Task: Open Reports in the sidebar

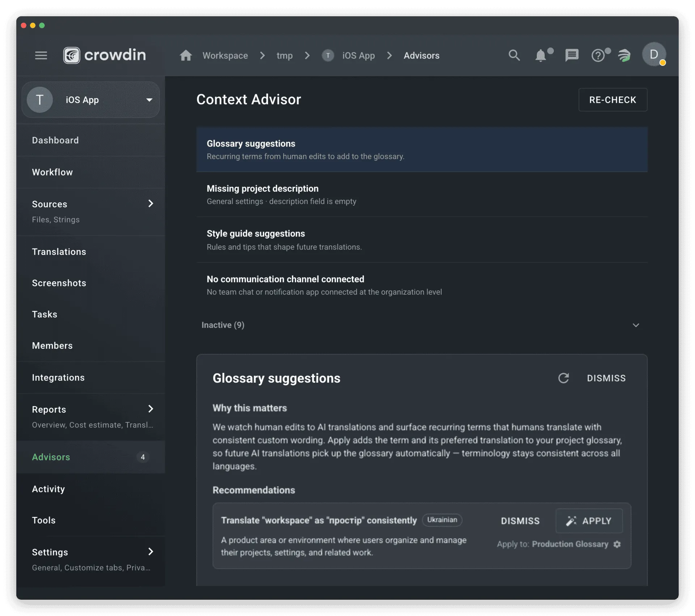Action: (x=90, y=417)
